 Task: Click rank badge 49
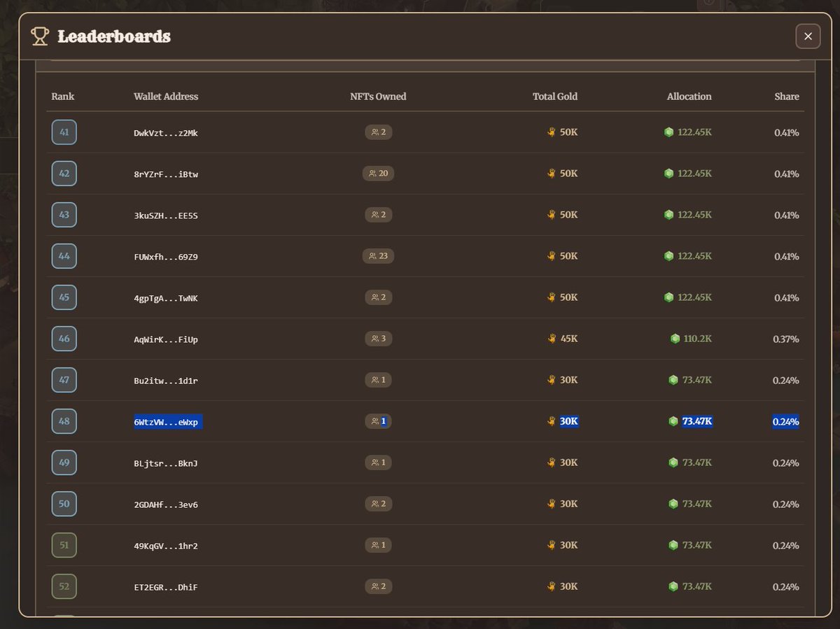pos(64,462)
